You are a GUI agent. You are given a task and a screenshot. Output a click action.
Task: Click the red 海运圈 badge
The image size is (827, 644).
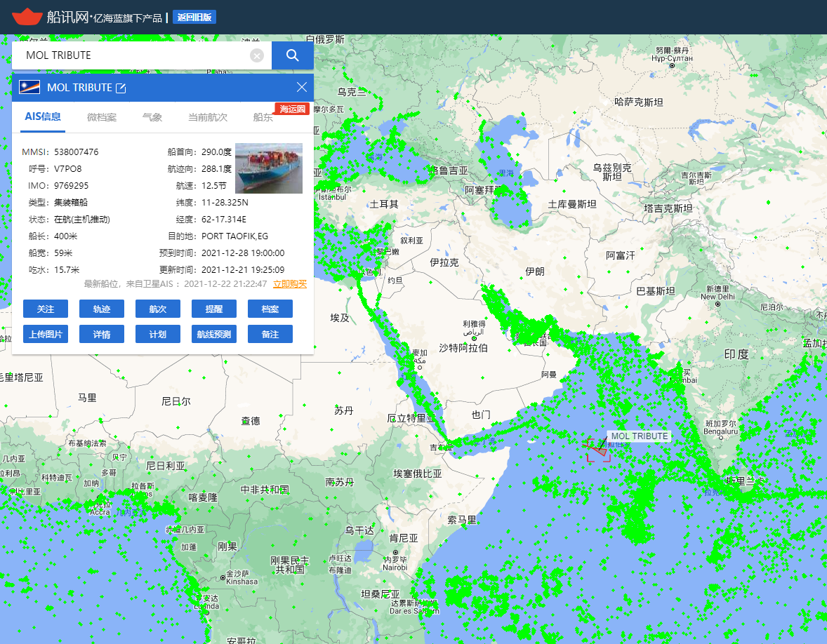point(292,109)
